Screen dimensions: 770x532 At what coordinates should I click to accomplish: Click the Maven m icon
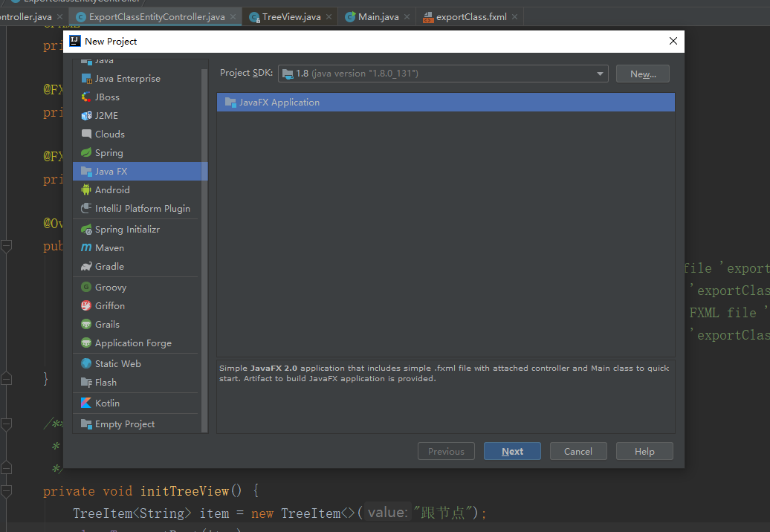click(x=86, y=248)
